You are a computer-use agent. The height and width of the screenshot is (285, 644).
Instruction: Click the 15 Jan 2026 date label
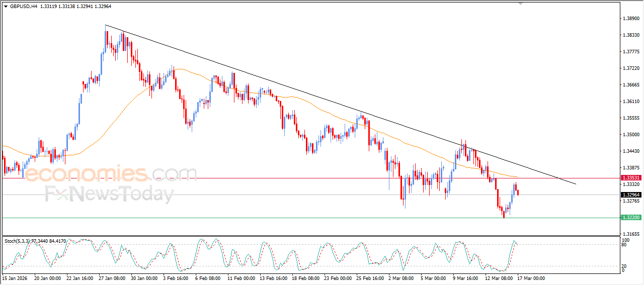(15, 278)
